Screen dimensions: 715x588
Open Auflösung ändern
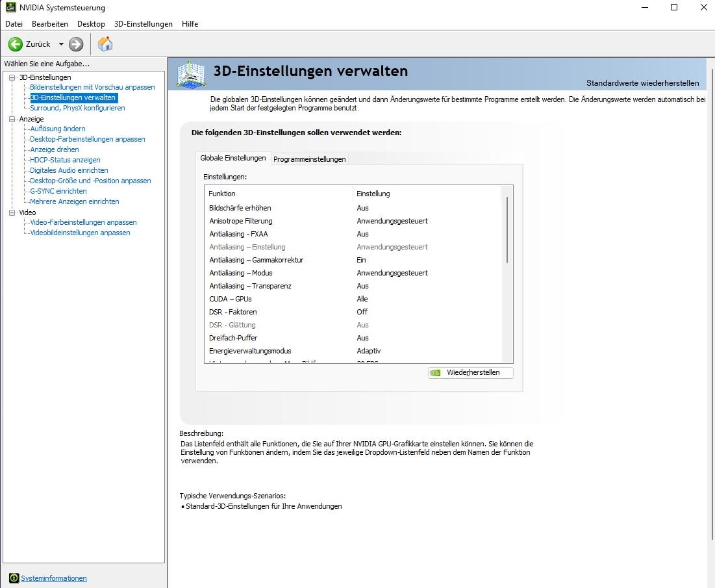point(57,129)
